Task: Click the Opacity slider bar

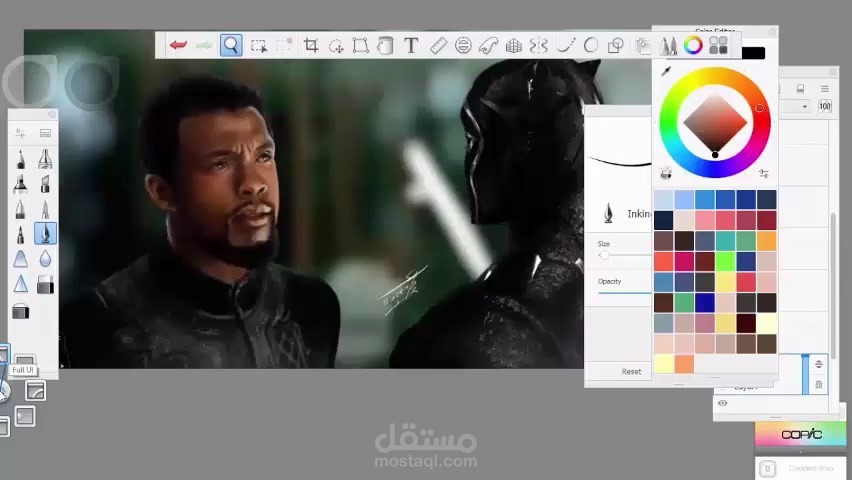Action: pos(624,293)
